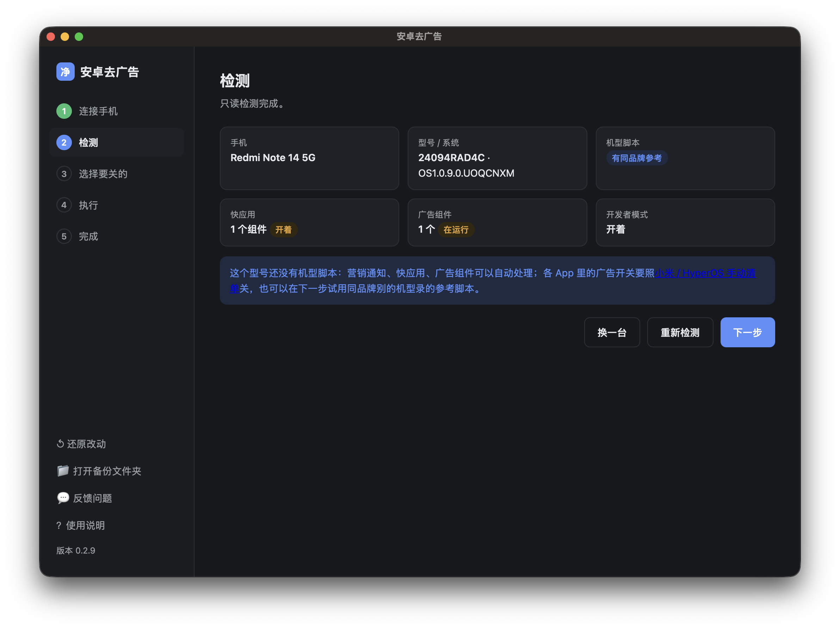The image size is (840, 629).
Task: Click the blue 下一步 button
Action: click(747, 332)
